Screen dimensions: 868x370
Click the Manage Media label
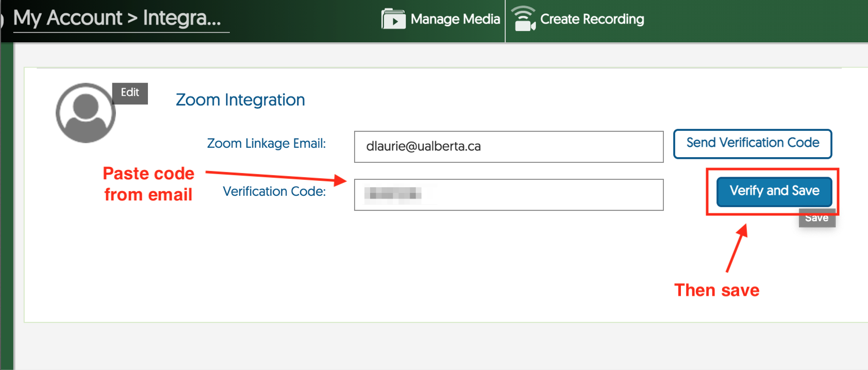[455, 19]
